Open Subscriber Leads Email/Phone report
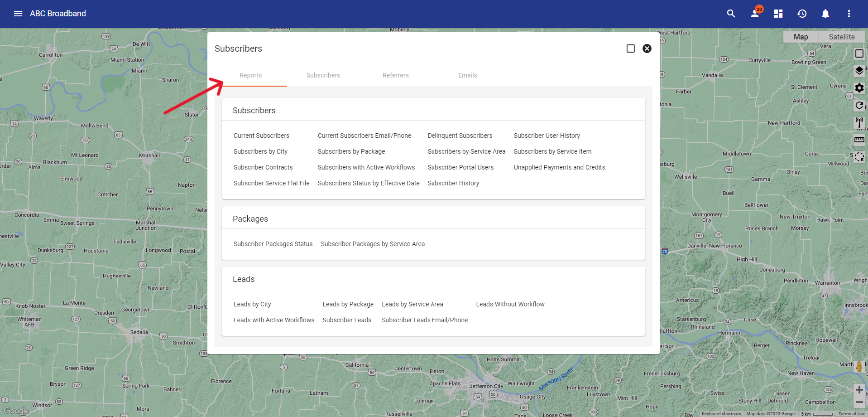Viewport: 868px width, 417px height. point(425,320)
